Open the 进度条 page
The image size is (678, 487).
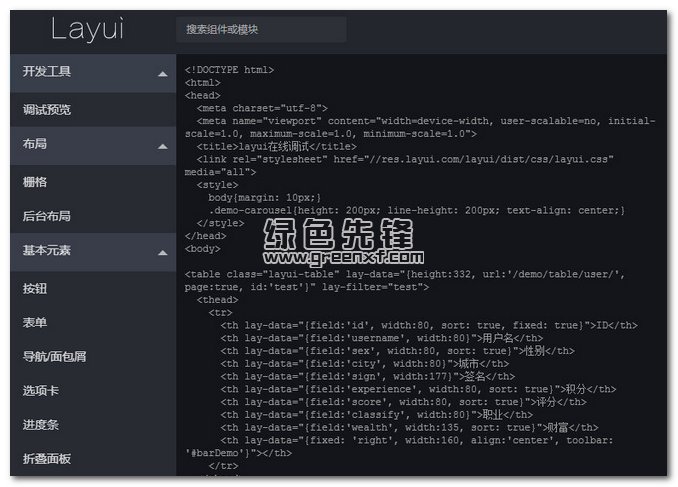(93, 425)
